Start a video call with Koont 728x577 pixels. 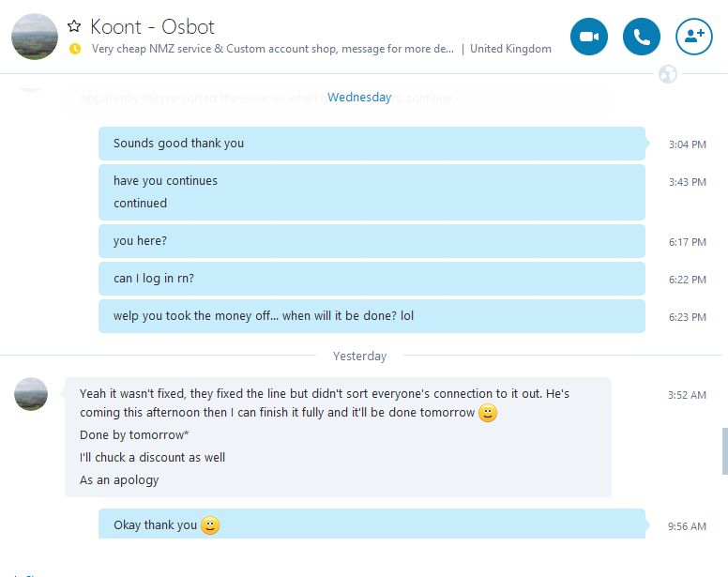point(589,37)
